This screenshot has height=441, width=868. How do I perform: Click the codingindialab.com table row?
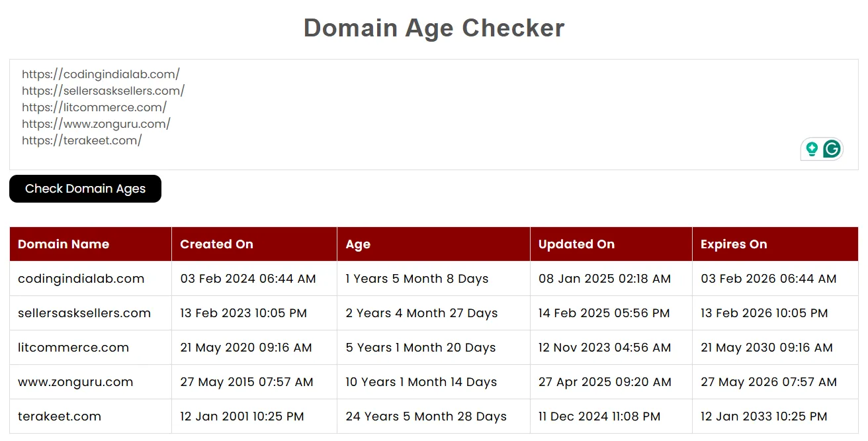pos(81,279)
